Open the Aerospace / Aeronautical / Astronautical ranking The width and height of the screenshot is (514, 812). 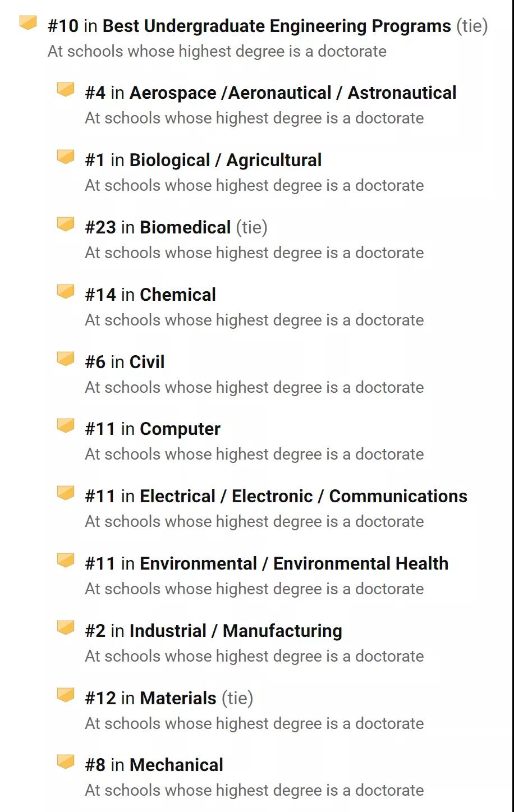tap(293, 93)
